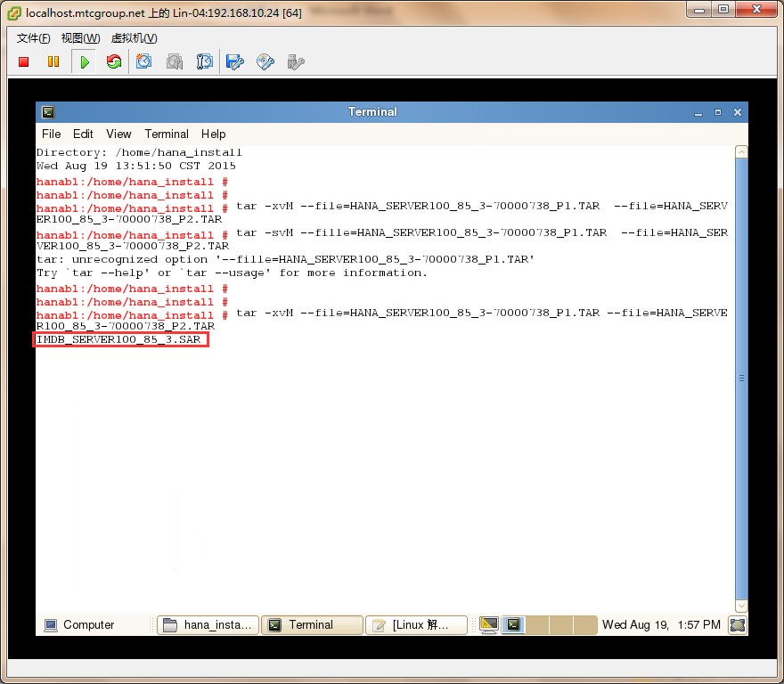Power on VM with green play icon
This screenshot has width=784, height=684.
(85, 62)
